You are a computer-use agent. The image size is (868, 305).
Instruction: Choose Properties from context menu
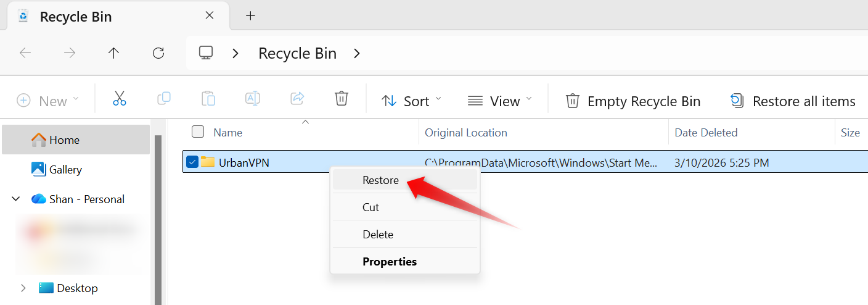[x=405, y=261]
